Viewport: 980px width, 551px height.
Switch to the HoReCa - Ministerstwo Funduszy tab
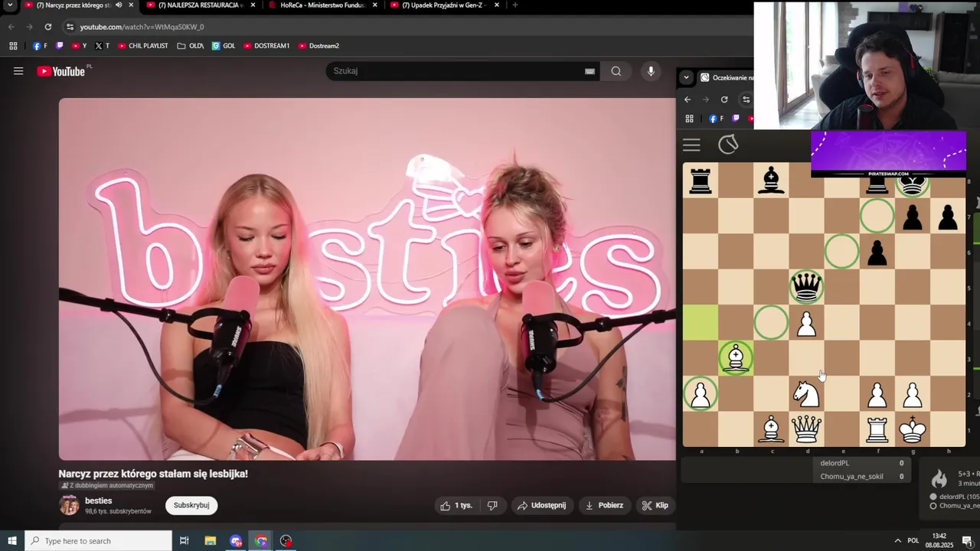pos(322,5)
